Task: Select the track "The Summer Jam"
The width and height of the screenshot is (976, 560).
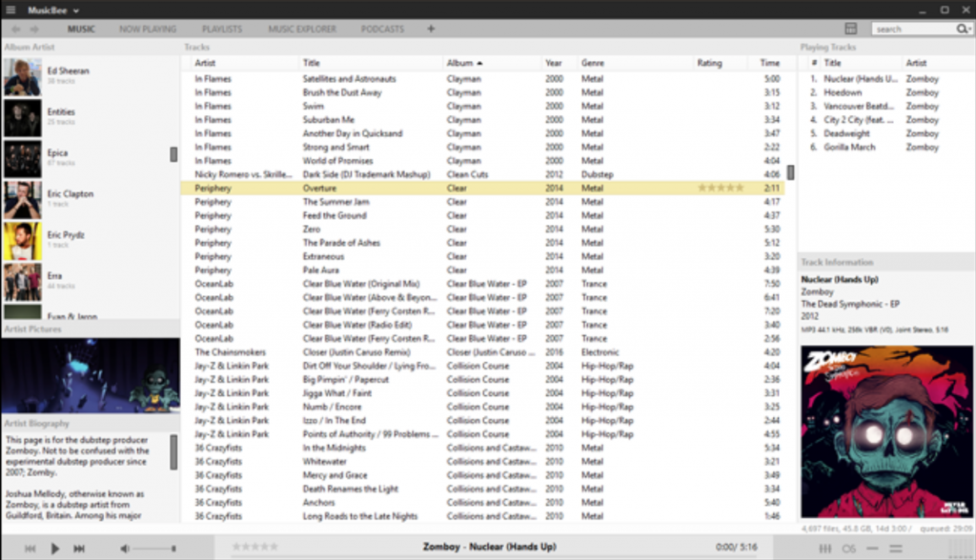Action: coord(336,202)
